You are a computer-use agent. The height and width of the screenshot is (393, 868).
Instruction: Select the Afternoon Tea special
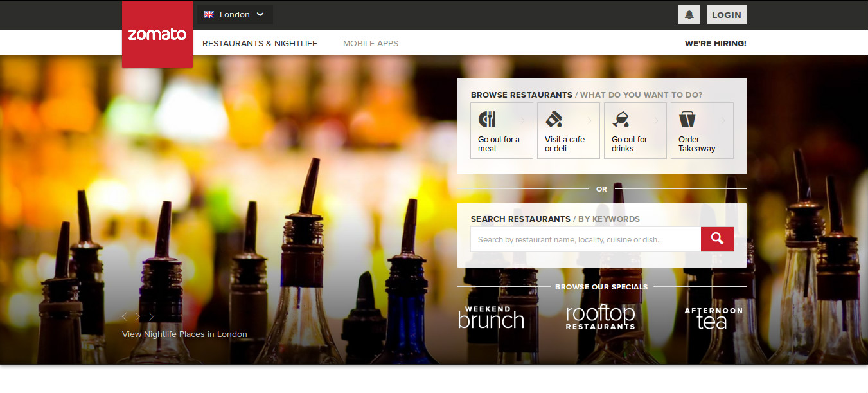coord(713,318)
